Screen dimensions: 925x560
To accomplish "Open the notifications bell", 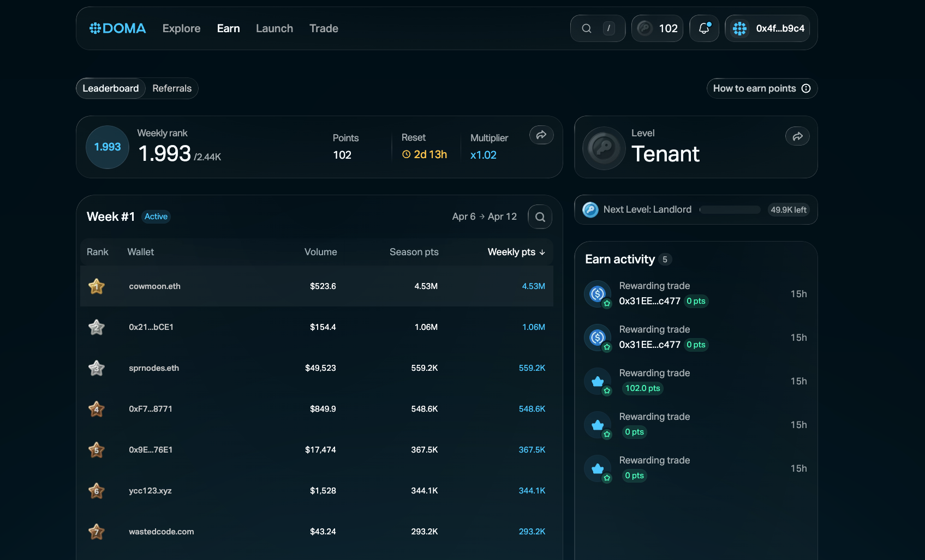I will (x=704, y=28).
